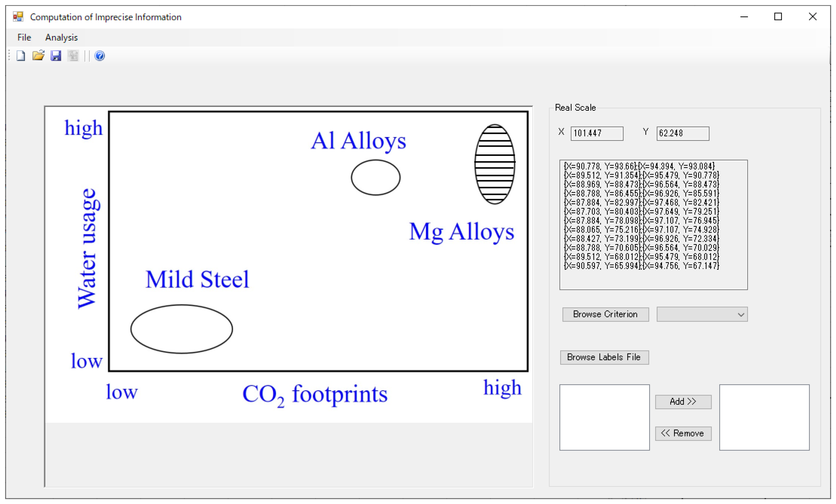
Task: Maximize the application window
Action: coord(778,17)
